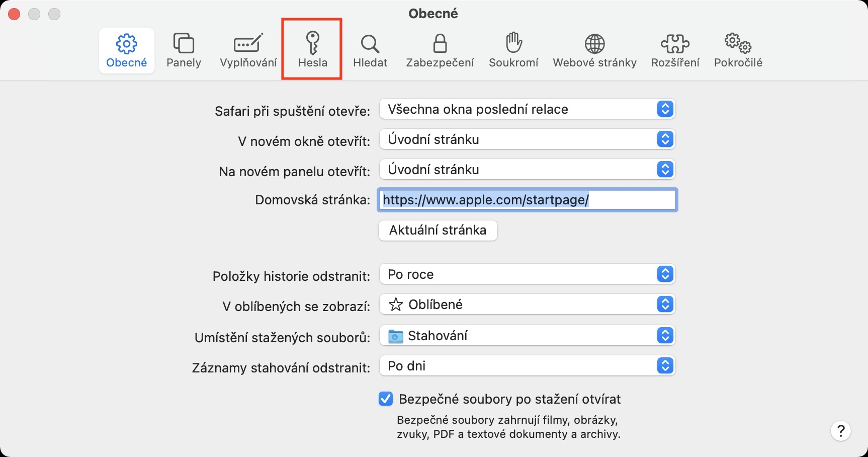Open the Hesla key icon pane
Screen dimensions: 868x457
(x=312, y=49)
